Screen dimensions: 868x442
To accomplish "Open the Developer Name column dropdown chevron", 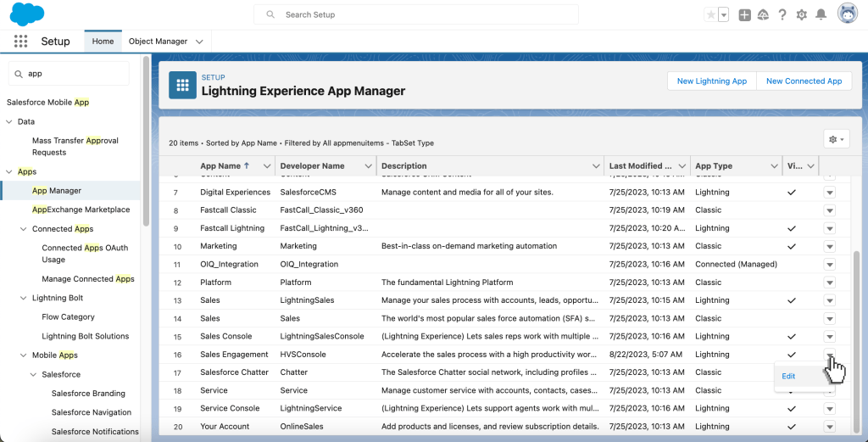I will pyautogui.click(x=368, y=166).
